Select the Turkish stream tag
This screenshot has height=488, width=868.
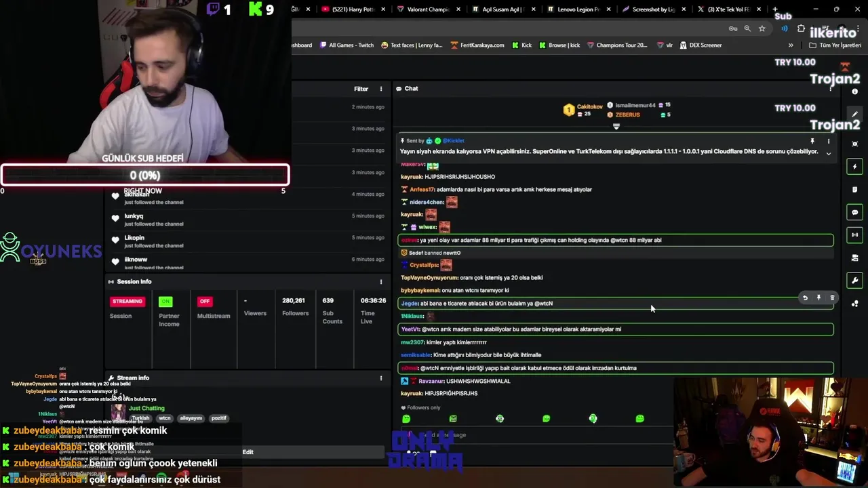click(x=140, y=418)
